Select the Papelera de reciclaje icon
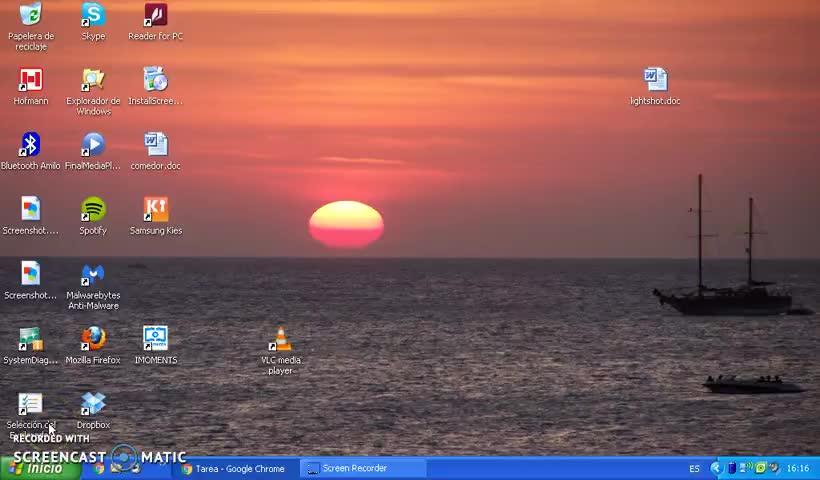 31,17
